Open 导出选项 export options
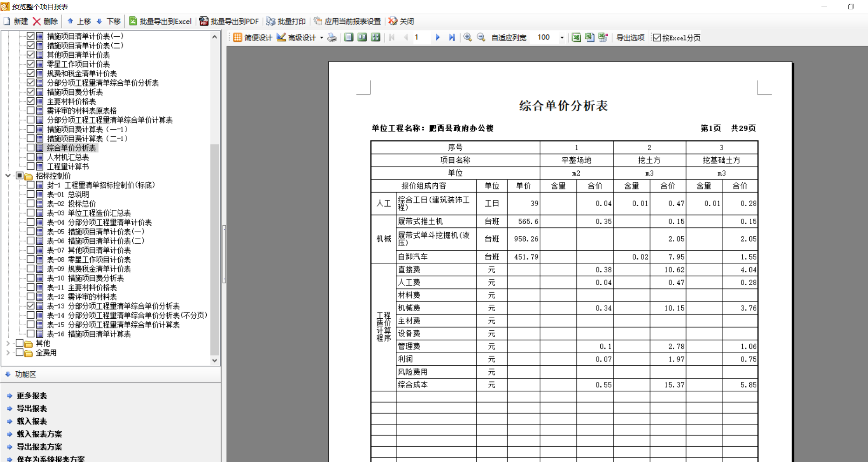 pyautogui.click(x=631, y=38)
